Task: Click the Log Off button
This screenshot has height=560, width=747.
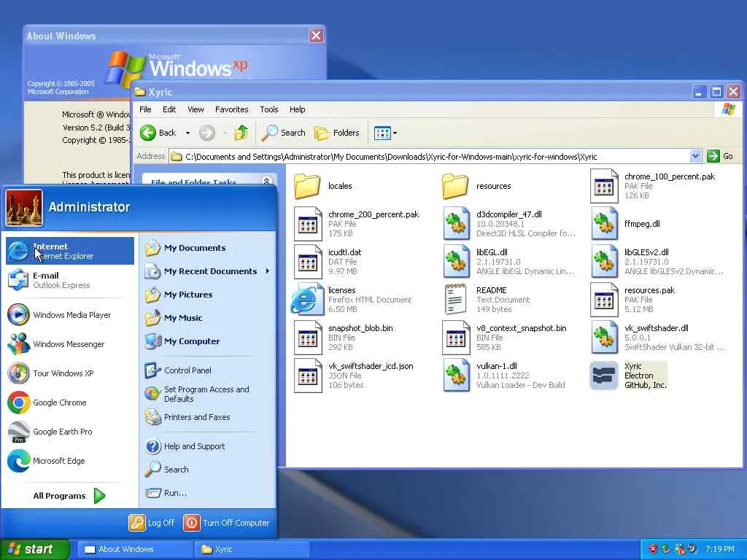Action: 152,523
